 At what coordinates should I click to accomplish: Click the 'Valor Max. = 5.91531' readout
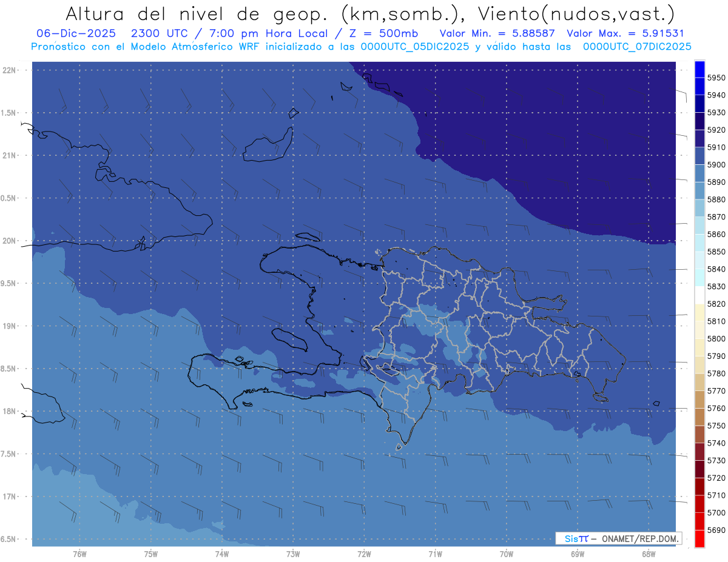click(x=625, y=33)
